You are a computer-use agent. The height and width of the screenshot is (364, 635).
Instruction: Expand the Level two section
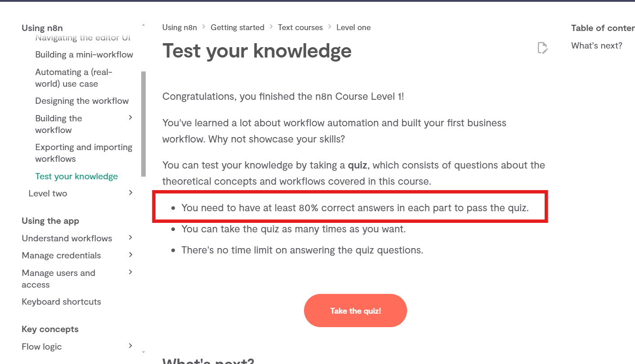tap(130, 193)
